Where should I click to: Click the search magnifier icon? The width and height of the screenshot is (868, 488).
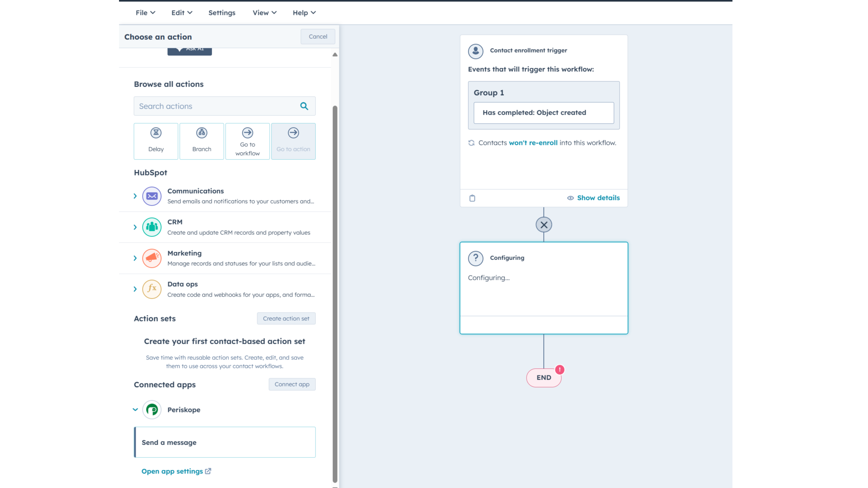tap(304, 106)
